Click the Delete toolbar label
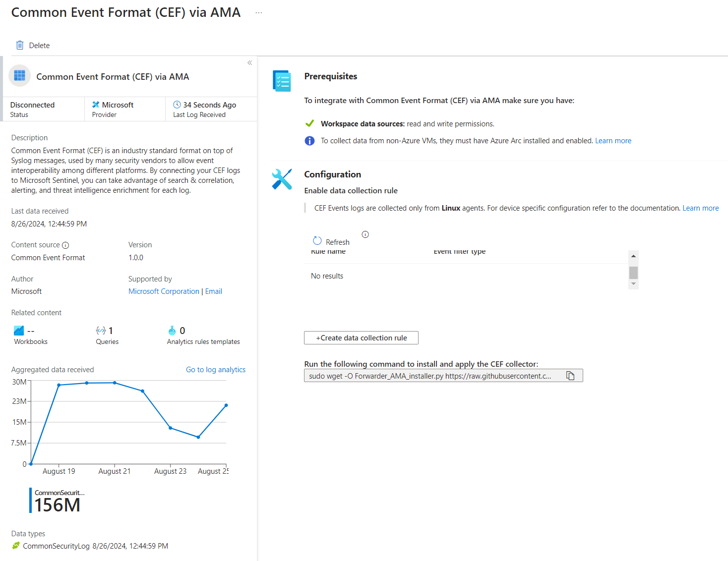The width and height of the screenshot is (728, 561). point(39,46)
